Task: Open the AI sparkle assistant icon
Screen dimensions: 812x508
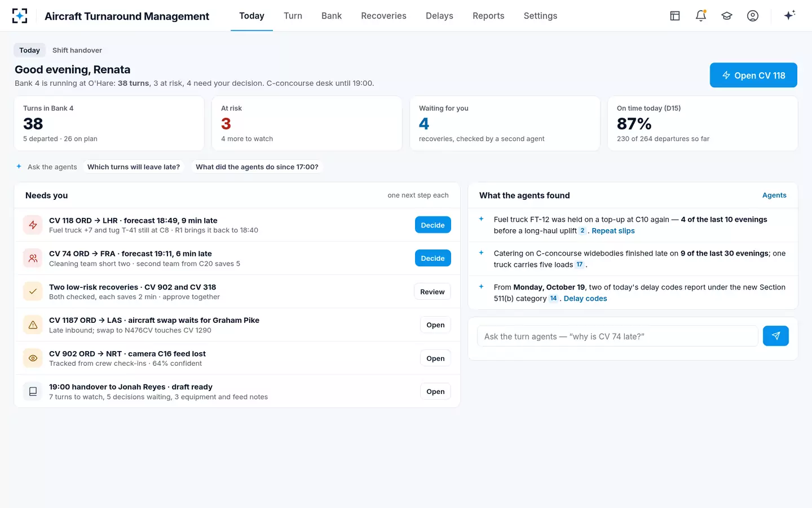Action: point(789,15)
